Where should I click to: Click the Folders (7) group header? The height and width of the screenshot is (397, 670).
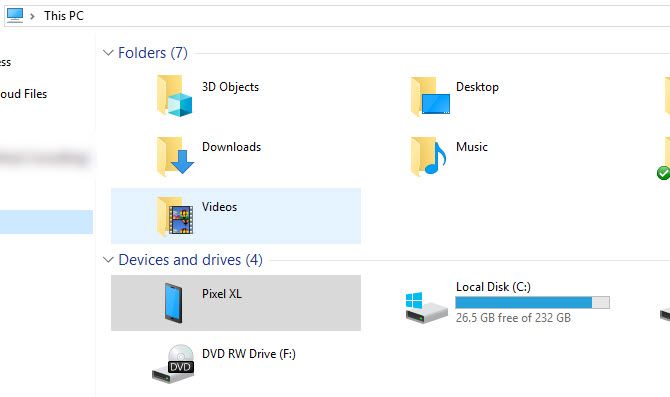point(153,53)
